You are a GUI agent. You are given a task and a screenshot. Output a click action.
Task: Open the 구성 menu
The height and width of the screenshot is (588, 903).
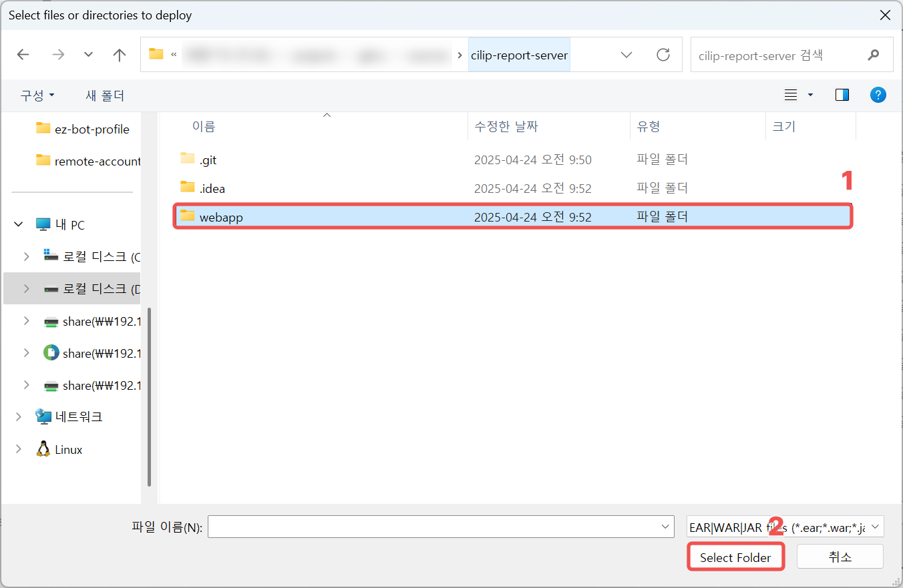click(37, 95)
